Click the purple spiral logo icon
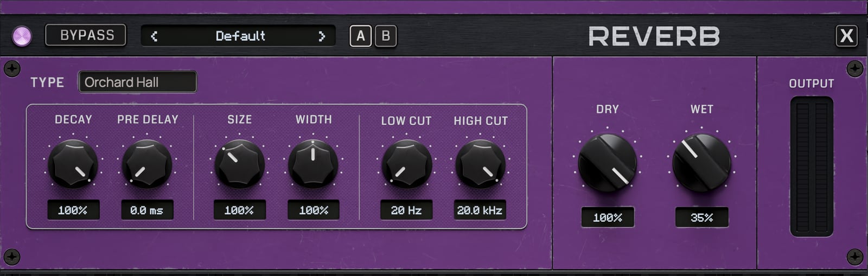The image size is (868, 276). click(x=22, y=36)
